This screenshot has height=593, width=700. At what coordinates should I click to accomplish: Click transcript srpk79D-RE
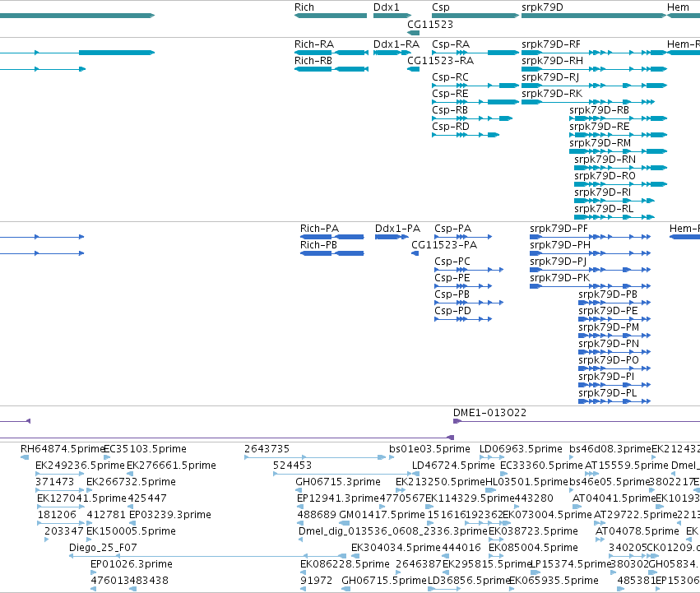599,127
